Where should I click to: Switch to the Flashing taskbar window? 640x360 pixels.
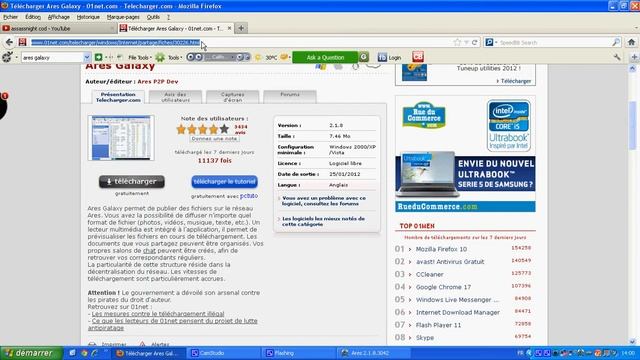[298, 353]
